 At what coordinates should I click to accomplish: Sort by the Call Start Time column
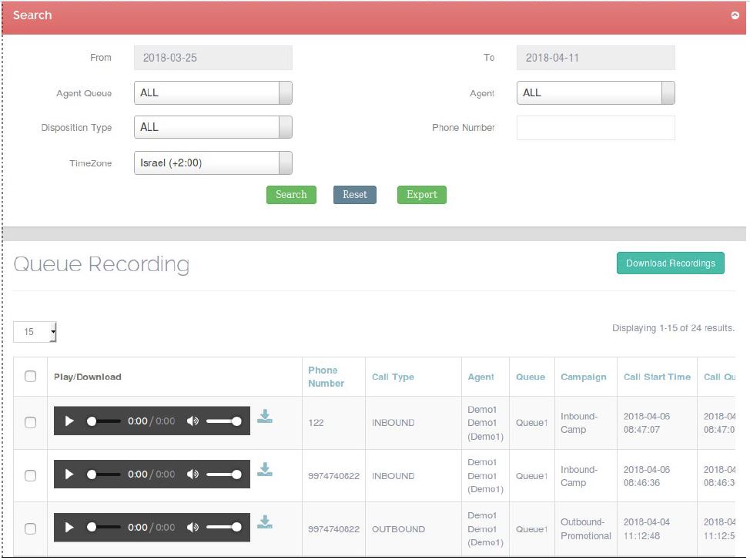[657, 377]
